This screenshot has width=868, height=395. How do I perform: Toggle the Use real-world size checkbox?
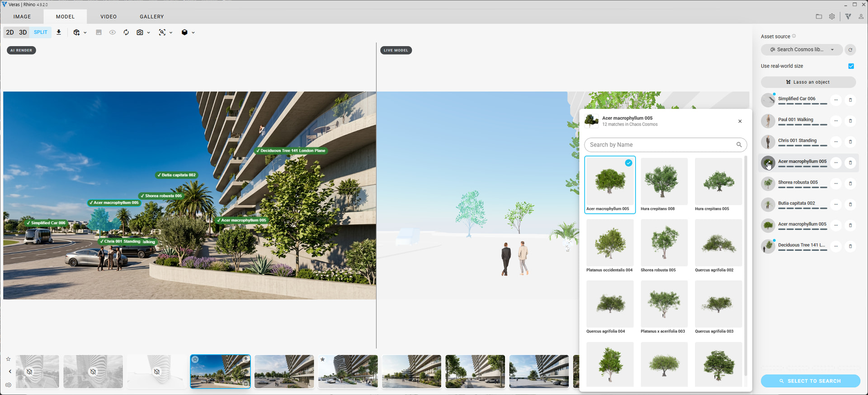pyautogui.click(x=851, y=66)
